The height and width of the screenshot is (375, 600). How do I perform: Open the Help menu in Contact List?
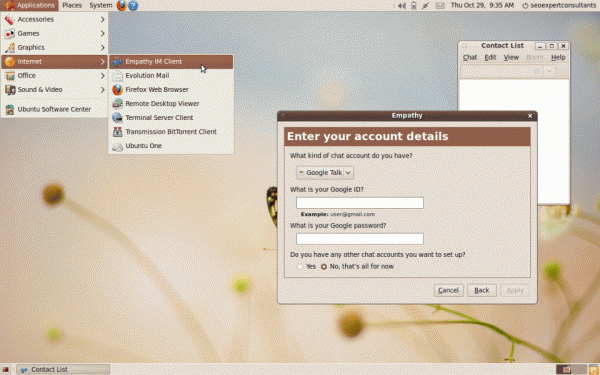(558, 57)
